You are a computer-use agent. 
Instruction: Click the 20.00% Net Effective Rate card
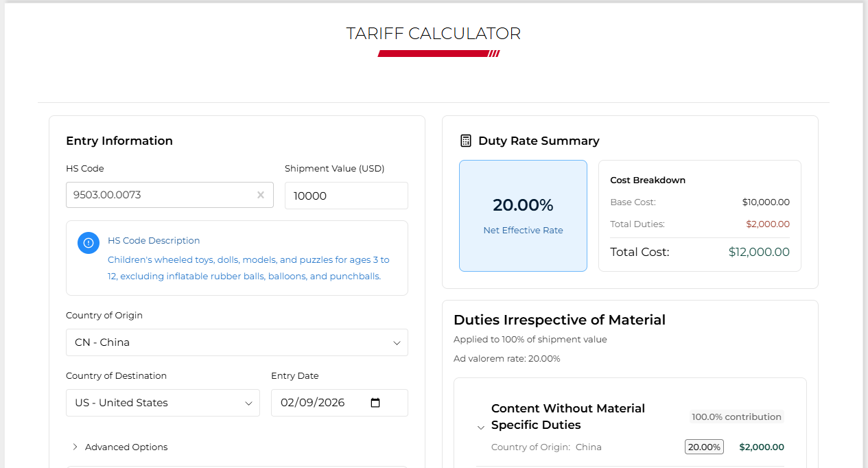tap(523, 215)
